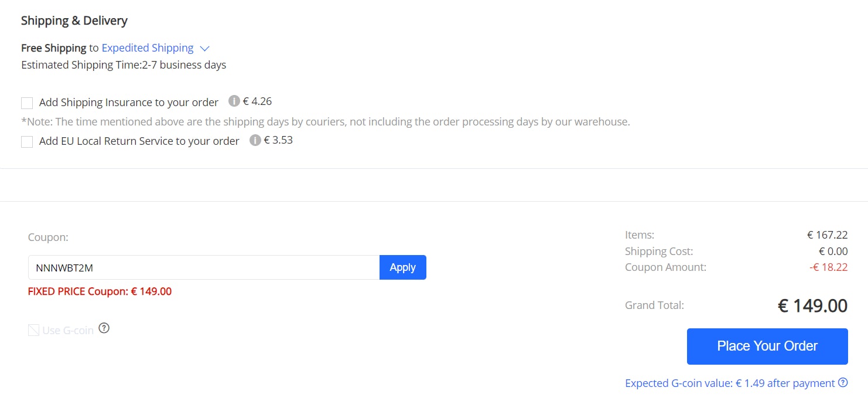Screen dimensions: 868x411
Task: Apply the coupon code
Action: click(x=402, y=267)
